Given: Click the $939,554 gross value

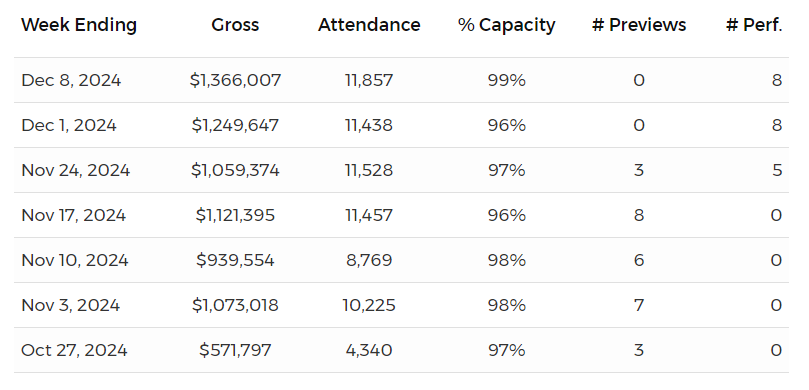Looking at the screenshot, I should pos(235,260).
